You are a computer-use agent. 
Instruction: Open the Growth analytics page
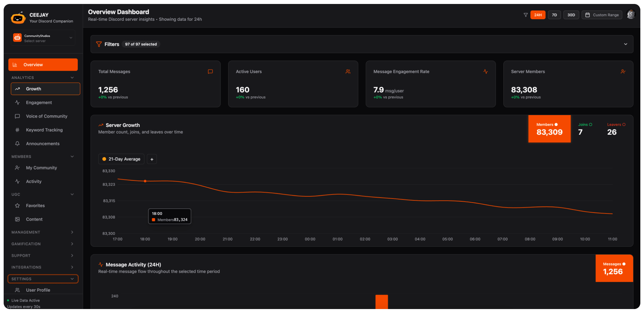coord(45,89)
